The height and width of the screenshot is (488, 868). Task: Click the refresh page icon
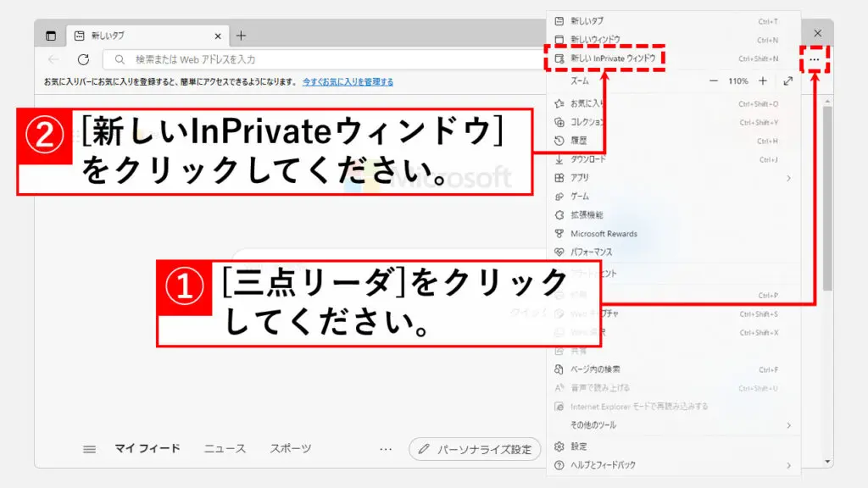[83, 59]
